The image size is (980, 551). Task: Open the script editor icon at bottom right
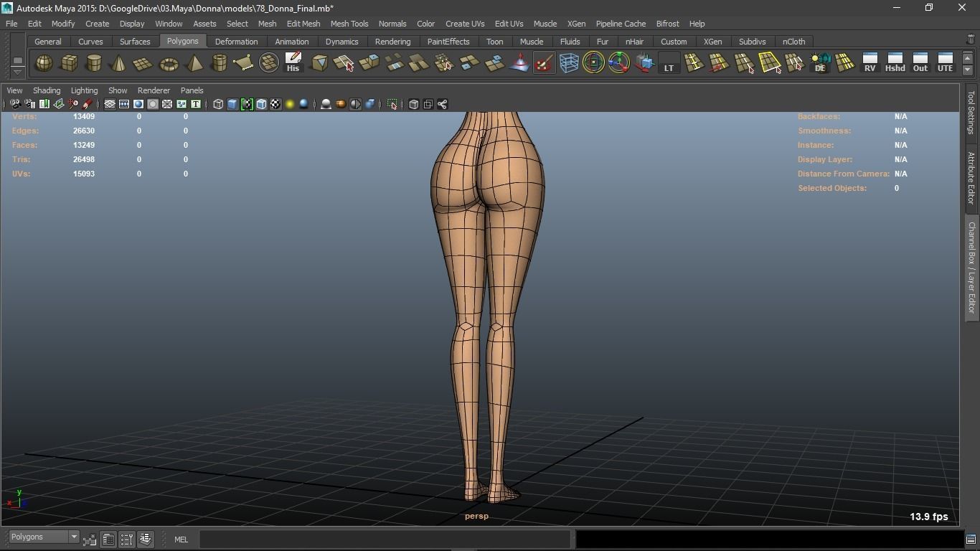tap(971, 540)
